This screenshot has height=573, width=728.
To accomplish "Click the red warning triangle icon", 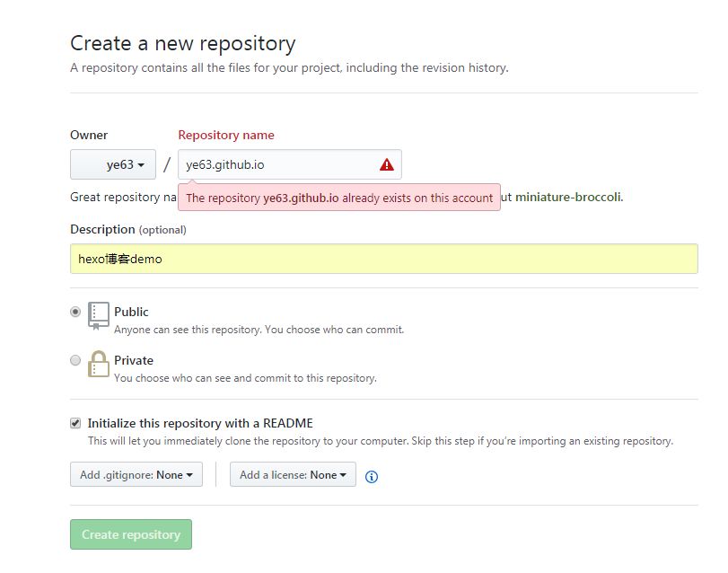I will (386, 164).
